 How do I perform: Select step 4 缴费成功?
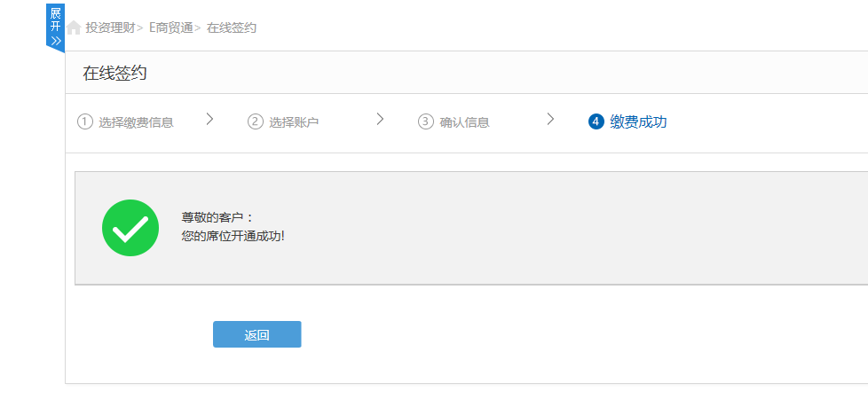[x=638, y=121]
